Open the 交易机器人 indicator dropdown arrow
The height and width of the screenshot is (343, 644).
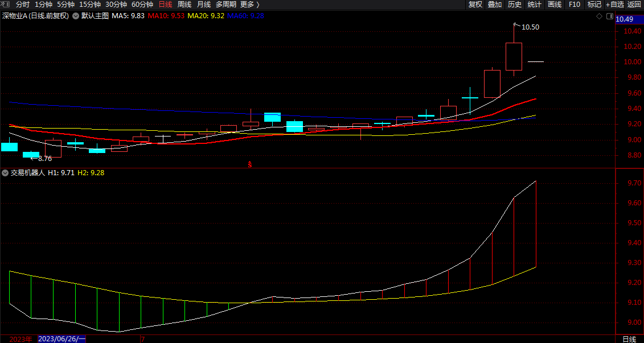pos(5,173)
